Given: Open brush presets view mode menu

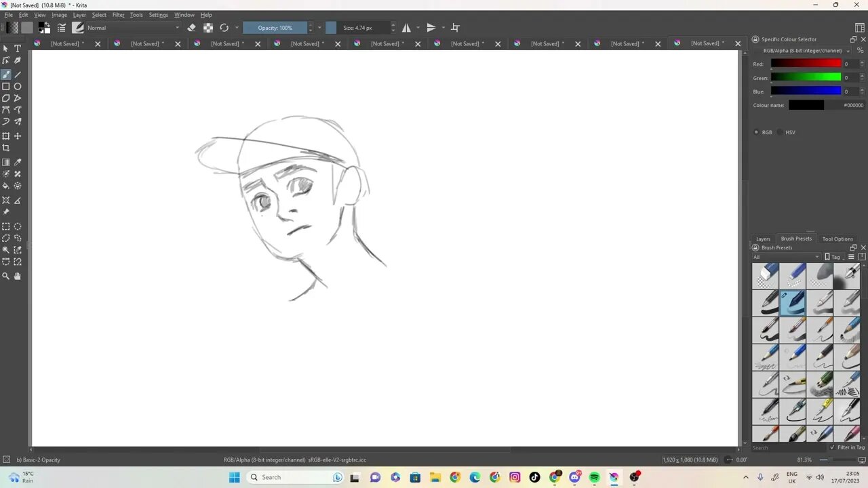Looking at the screenshot, I should pos(852,257).
